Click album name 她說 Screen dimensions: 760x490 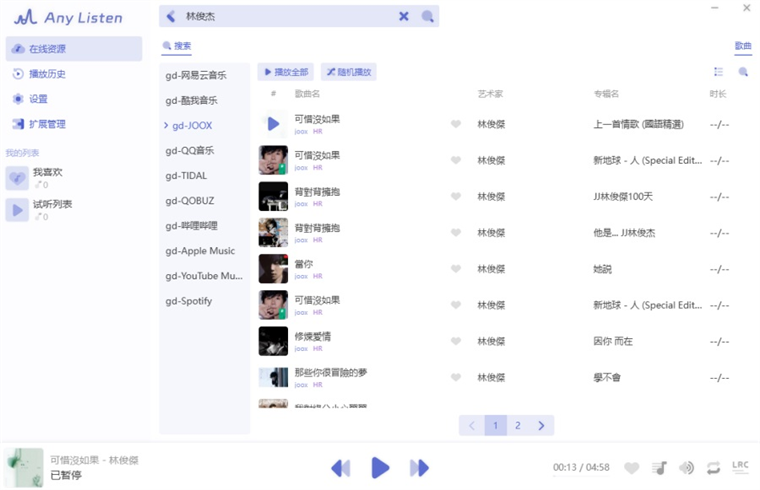pos(602,269)
